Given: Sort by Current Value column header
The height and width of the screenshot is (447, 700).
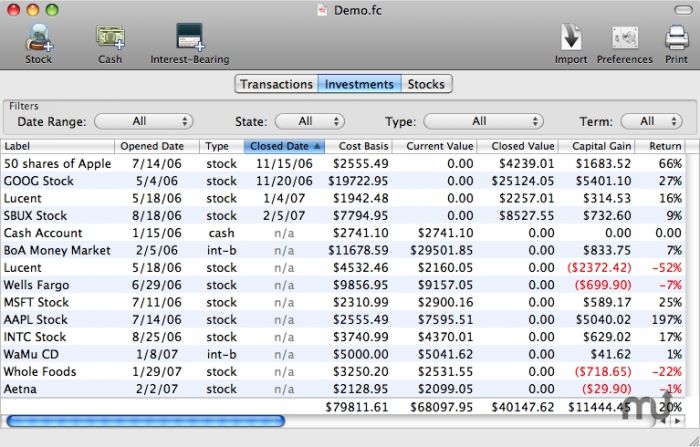Looking at the screenshot, I should [x=434, y=146].
